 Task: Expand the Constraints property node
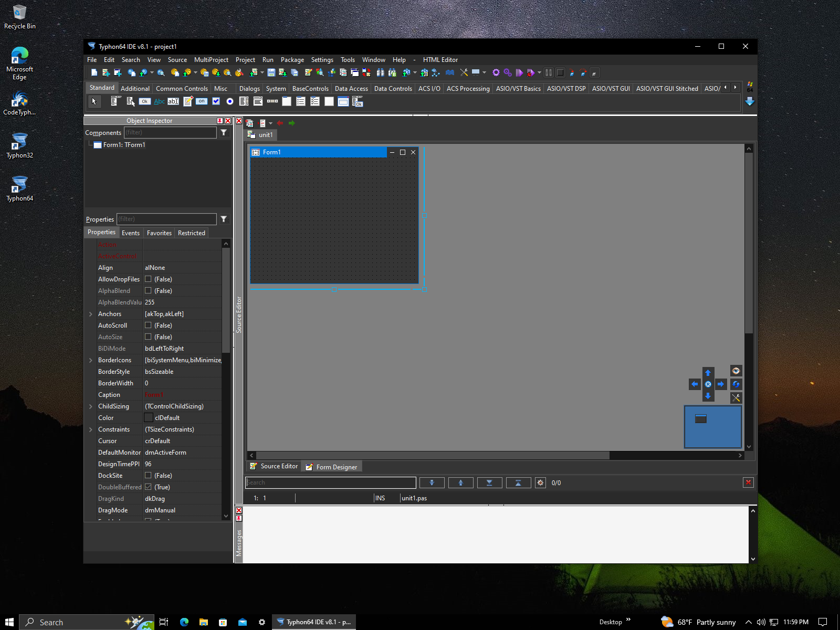click(x=91, y=429)
